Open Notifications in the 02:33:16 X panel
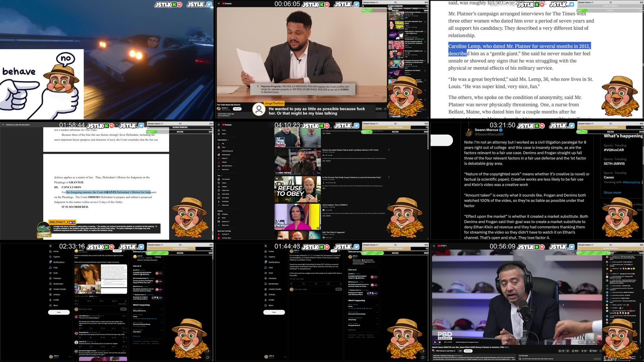This screenshot has width=644, height=362. [x=56, y=262]
